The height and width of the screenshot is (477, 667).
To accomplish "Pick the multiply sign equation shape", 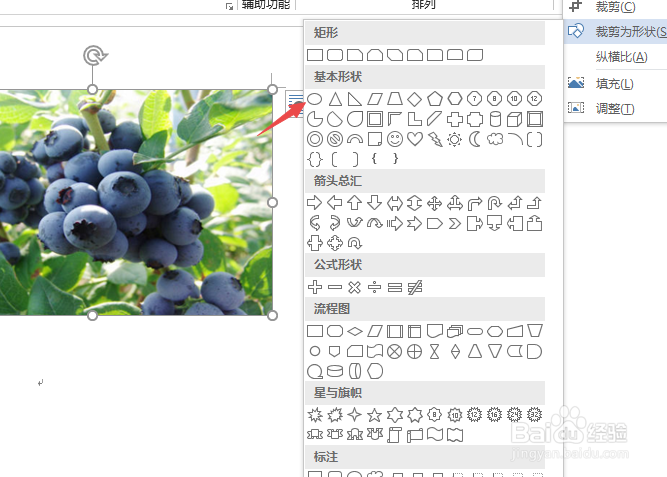I will [355, 287].
